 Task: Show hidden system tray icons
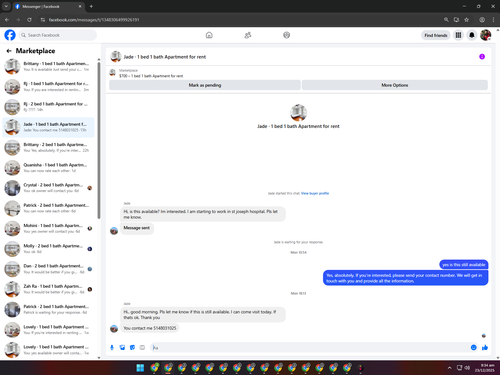pos(450,368)
